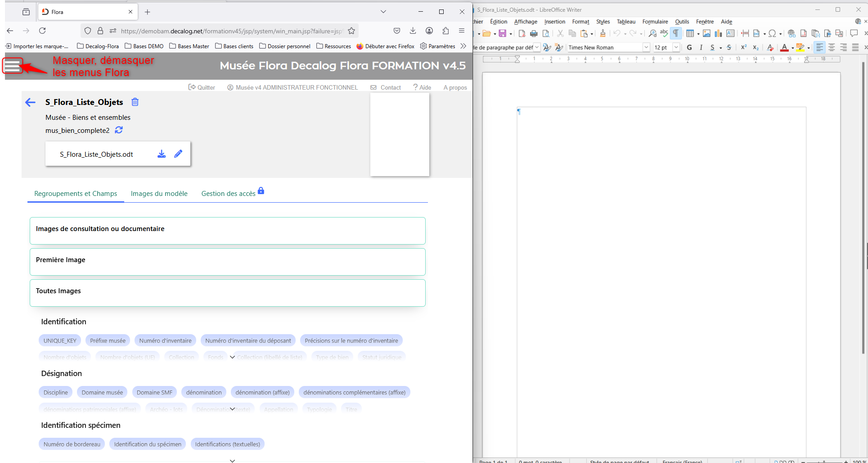This screenshot has width=868, height=463.
Task: Expand the Identification fields list
Action: pyautogui.click(x=232, y=357)
